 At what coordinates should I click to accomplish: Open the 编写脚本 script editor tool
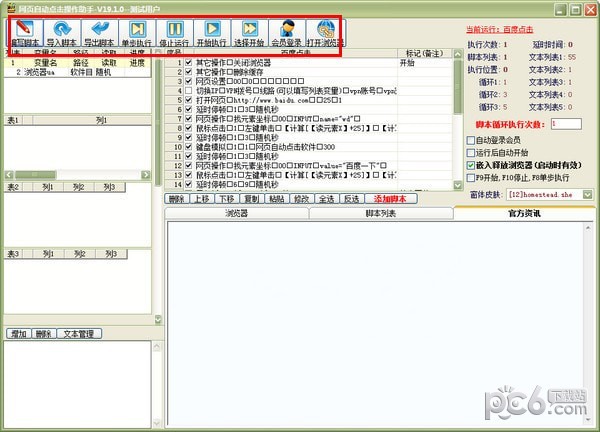point(25,33)
